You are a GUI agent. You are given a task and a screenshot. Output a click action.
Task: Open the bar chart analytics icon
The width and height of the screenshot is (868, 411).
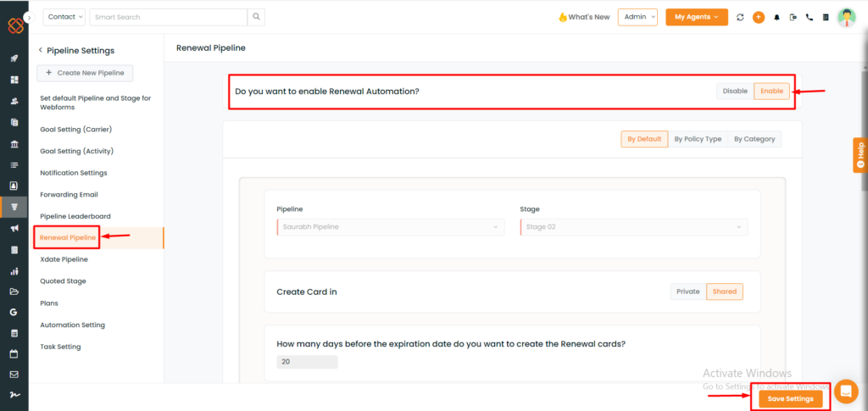click(x=14, y=271)
